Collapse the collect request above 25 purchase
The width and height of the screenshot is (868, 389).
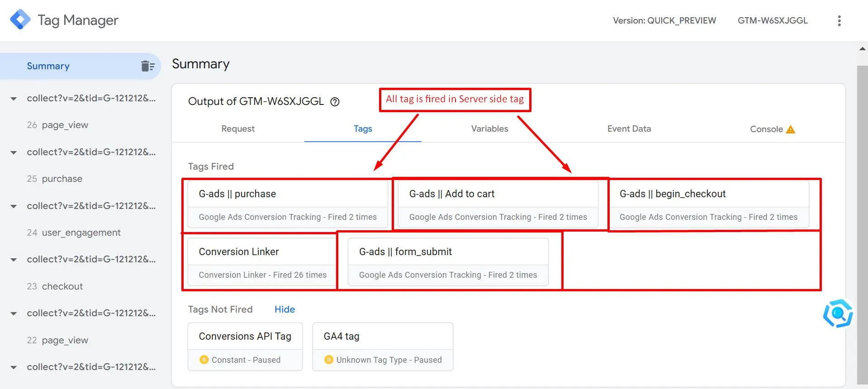pos(14,152)
